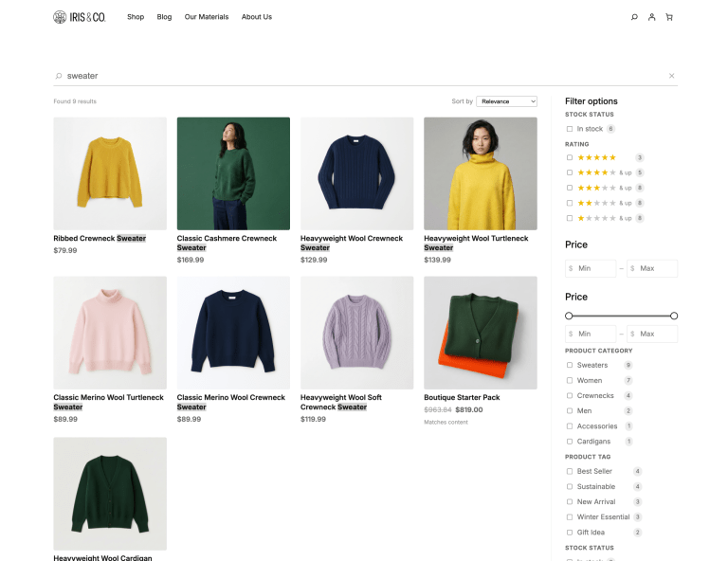Focus the sweater search field
Viewport: 728px width, 561px height.
click(365, 76)
